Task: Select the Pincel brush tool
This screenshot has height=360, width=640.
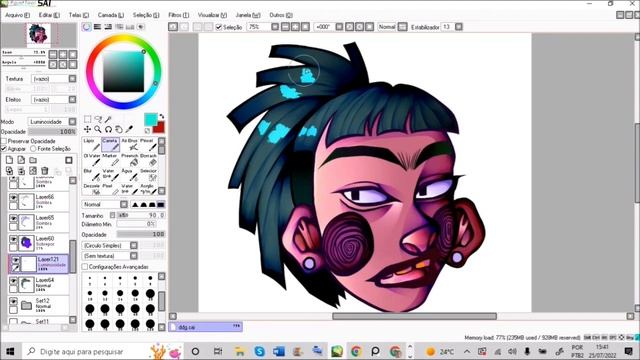Action: pyautogui.click(x=148, y=144)
